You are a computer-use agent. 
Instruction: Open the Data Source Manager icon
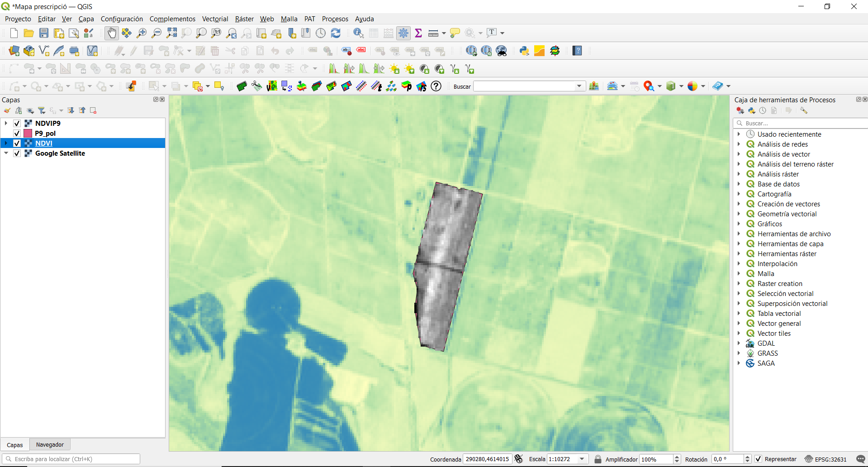coord(14,51)
